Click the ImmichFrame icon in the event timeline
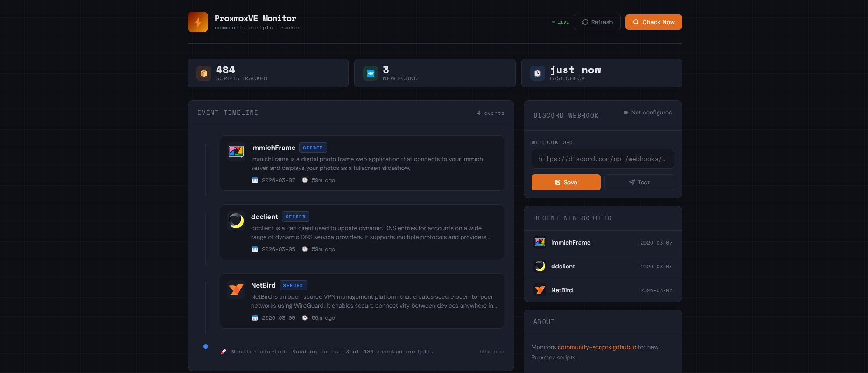Screen dimensions: 868x373 pyautogui.click(x=236, y=151)
